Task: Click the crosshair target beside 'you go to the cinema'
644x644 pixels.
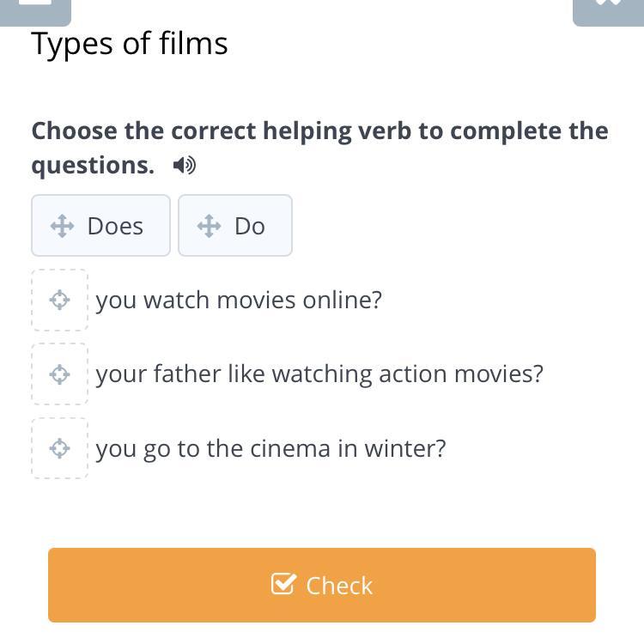Action: 59,448
